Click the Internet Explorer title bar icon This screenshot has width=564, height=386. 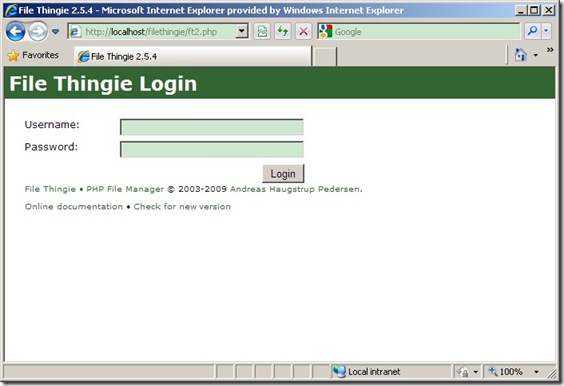(11, 10)
